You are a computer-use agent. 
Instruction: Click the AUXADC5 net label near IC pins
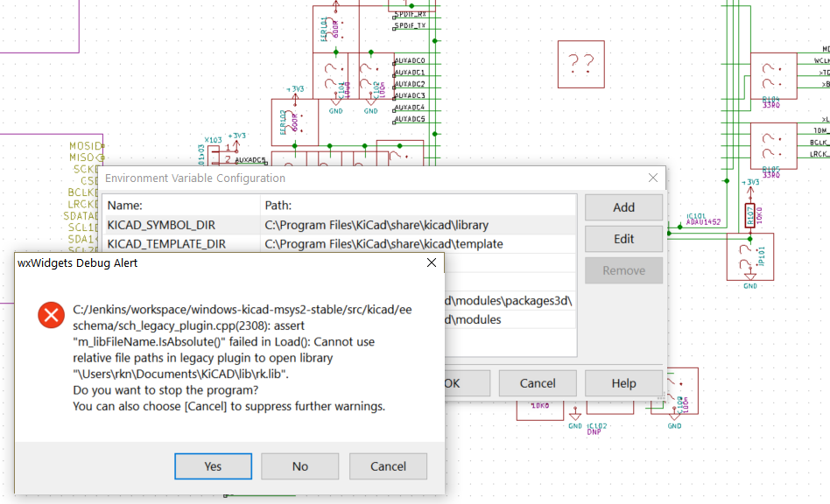[410, 119]
